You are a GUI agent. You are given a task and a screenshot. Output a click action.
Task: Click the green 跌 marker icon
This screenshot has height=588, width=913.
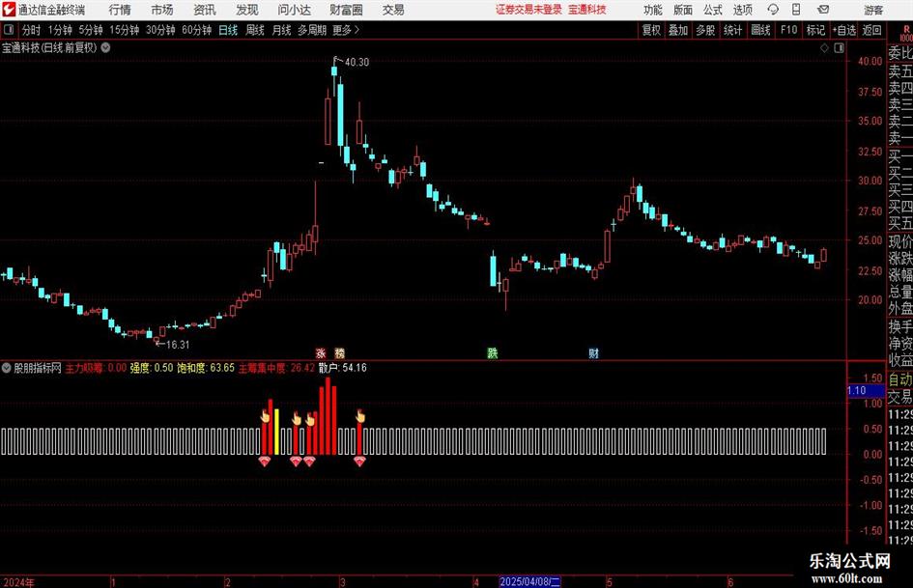point(493,353)
